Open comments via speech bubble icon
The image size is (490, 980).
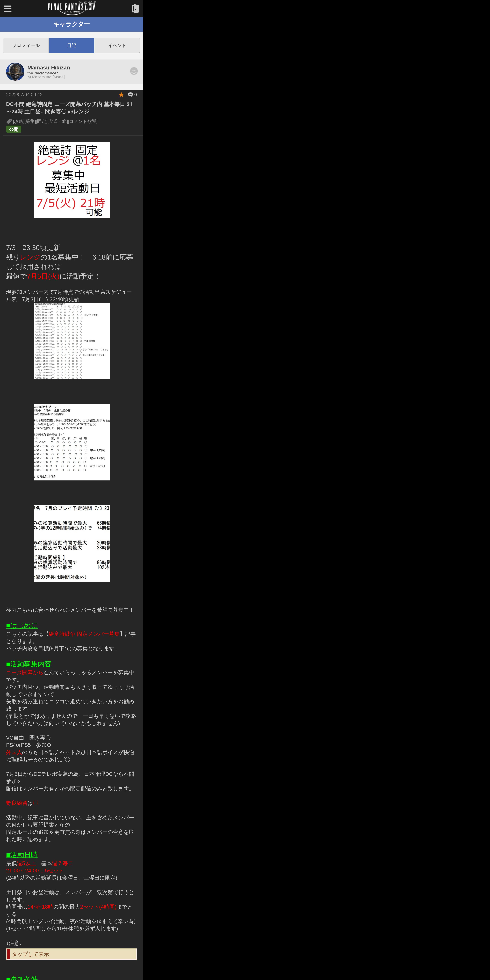[x=131, y=95]
